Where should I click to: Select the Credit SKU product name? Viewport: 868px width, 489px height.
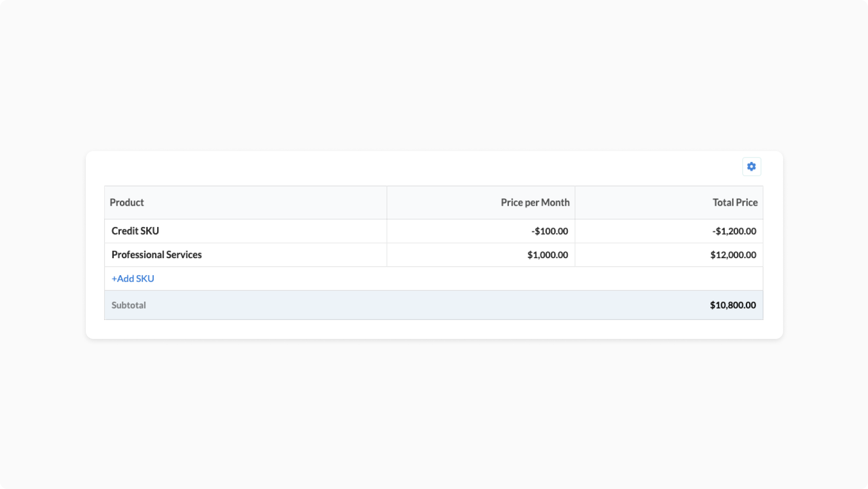[x=135, y=231]
